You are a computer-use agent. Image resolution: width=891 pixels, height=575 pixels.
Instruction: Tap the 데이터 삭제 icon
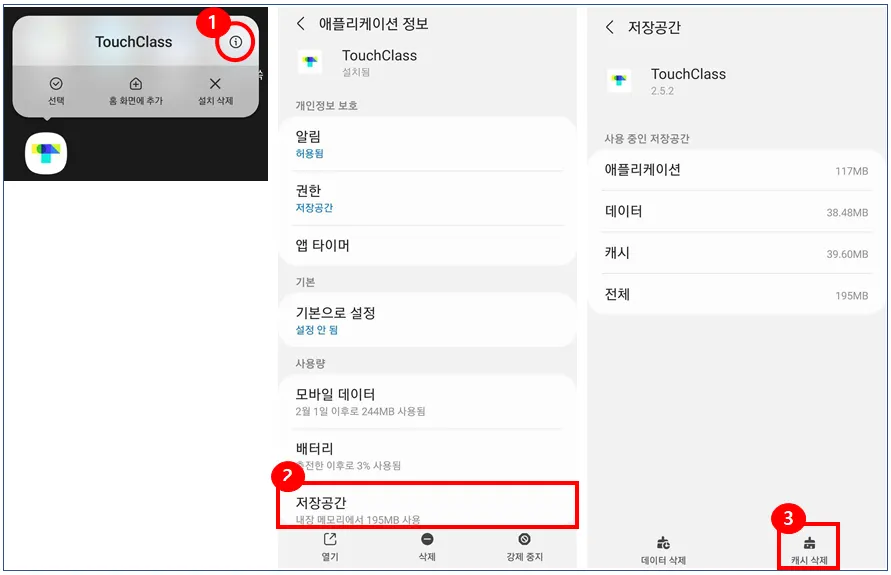663,543
